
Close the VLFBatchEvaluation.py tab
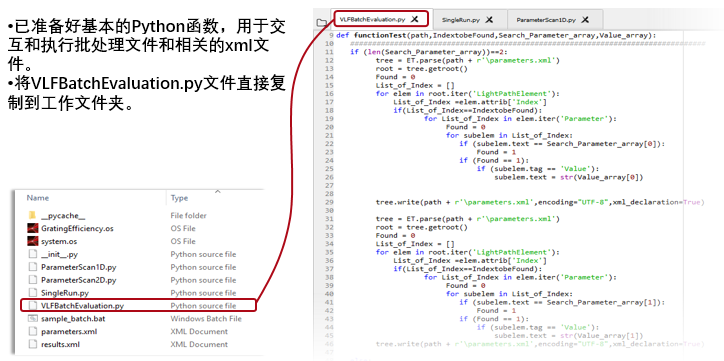(415, 19)
